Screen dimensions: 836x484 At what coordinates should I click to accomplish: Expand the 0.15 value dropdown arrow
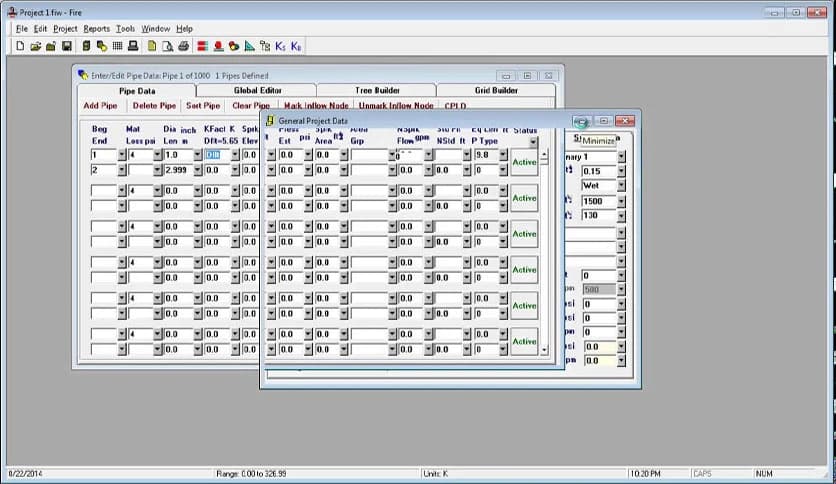pos(621,171)
